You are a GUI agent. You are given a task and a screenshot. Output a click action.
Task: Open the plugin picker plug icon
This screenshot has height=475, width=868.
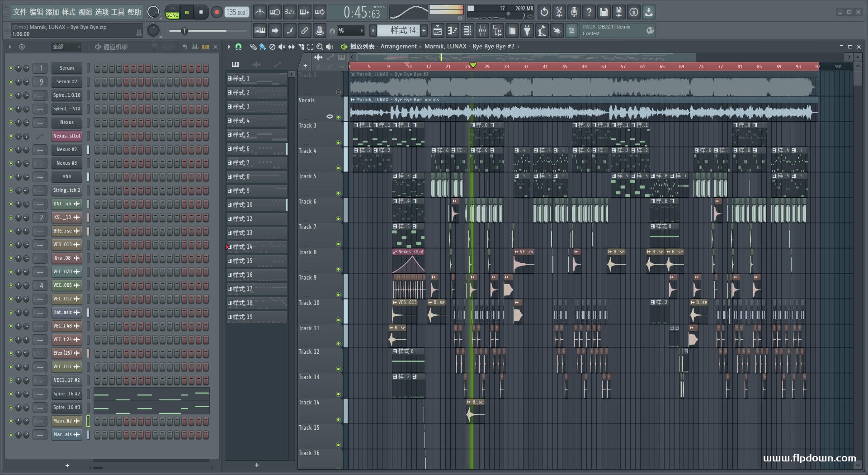[527, 31]
